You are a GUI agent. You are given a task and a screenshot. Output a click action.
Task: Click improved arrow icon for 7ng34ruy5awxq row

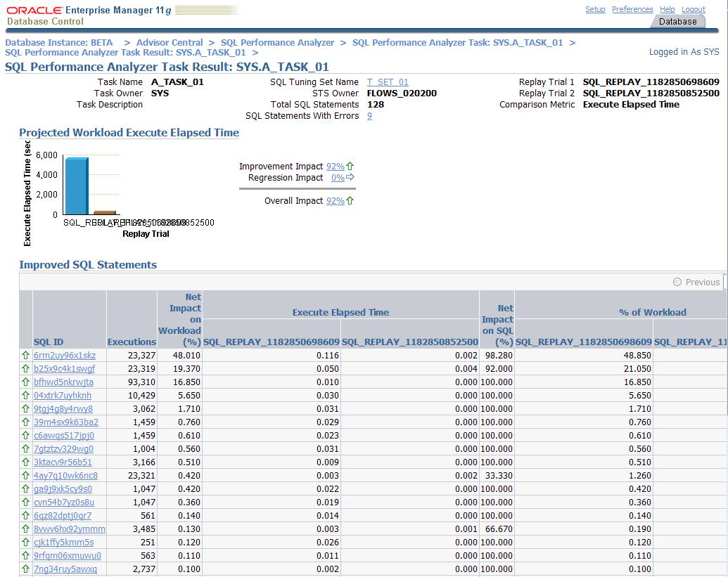click(26, 569)
